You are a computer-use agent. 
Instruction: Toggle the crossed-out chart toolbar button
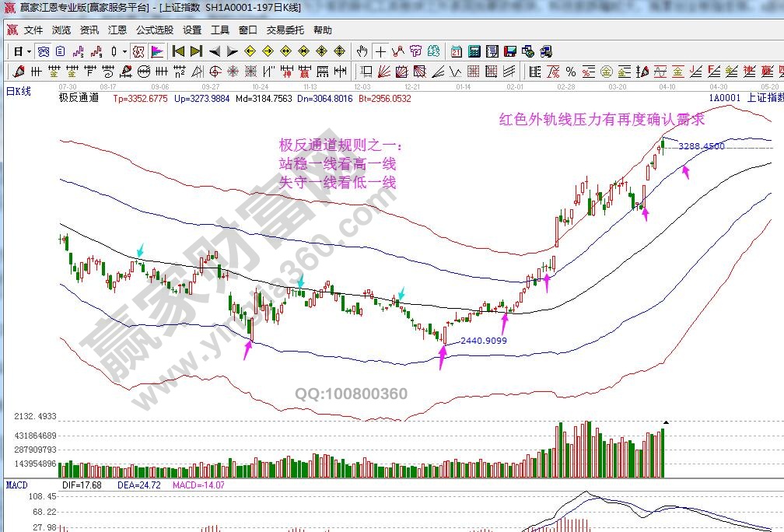tap(138, 51)
